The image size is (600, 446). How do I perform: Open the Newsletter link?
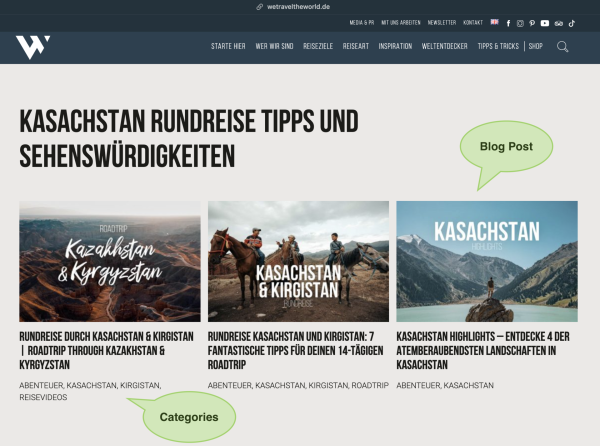click(x=442, y=23)
